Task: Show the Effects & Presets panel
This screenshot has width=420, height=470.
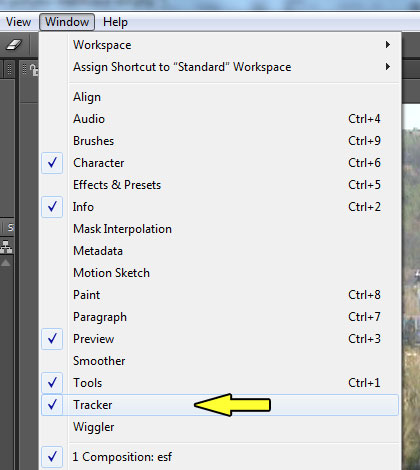Action: click(x=220, y=185)
